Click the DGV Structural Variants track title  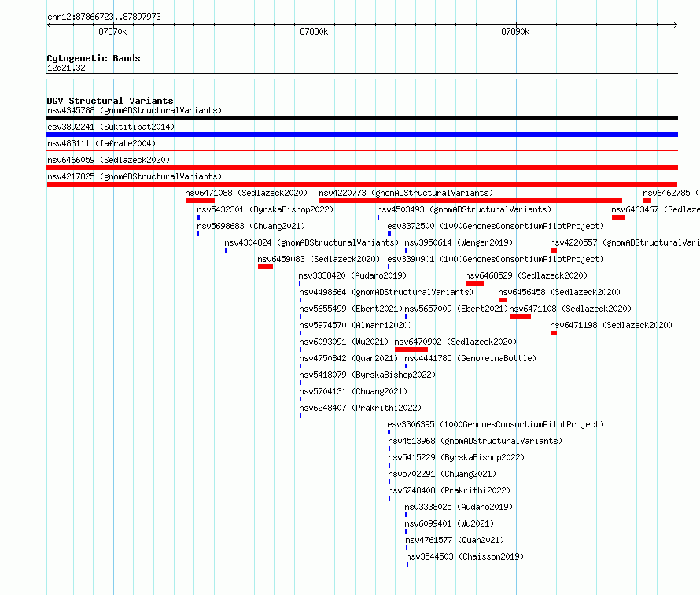point(110,101)
